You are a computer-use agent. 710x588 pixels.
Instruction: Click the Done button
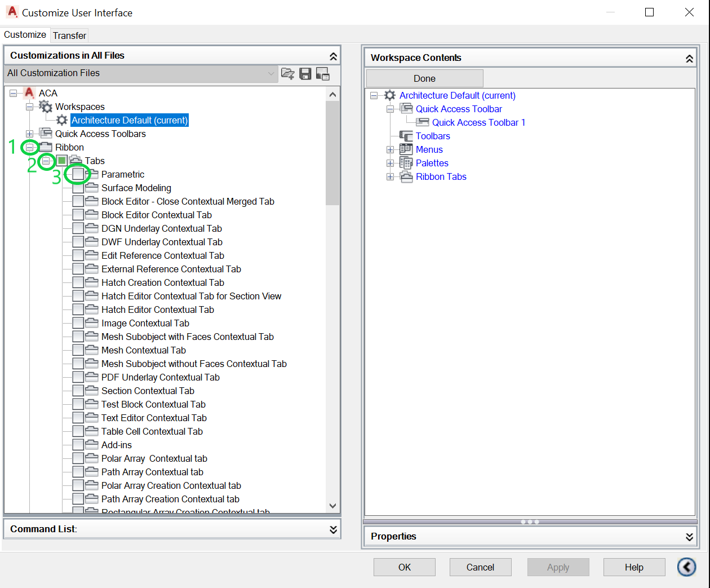pos(424,78)
